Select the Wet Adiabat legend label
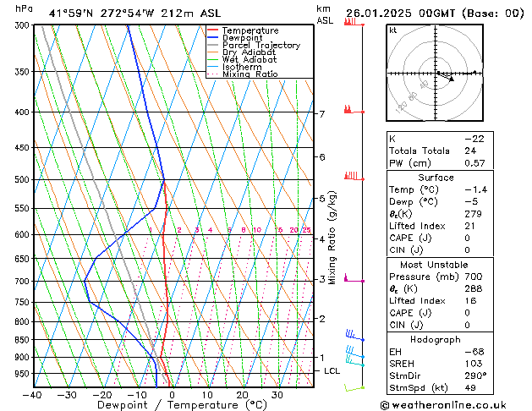The height and width of the screenshot is (411, 532). 250,59
